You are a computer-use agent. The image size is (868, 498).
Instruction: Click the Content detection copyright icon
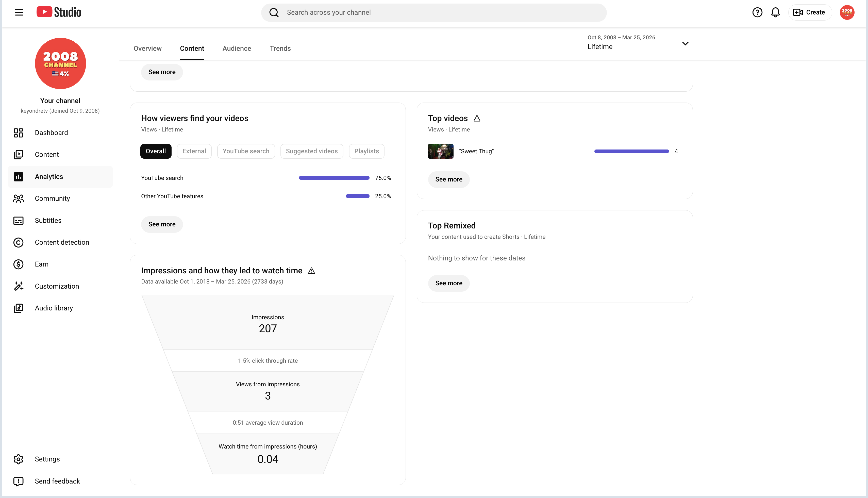click(19, 242)
